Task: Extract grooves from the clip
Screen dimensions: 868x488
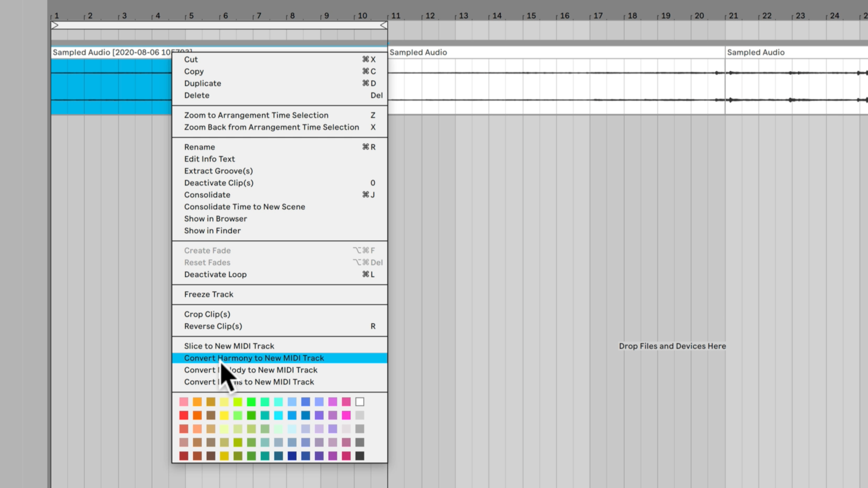Action: coord(219,171)
